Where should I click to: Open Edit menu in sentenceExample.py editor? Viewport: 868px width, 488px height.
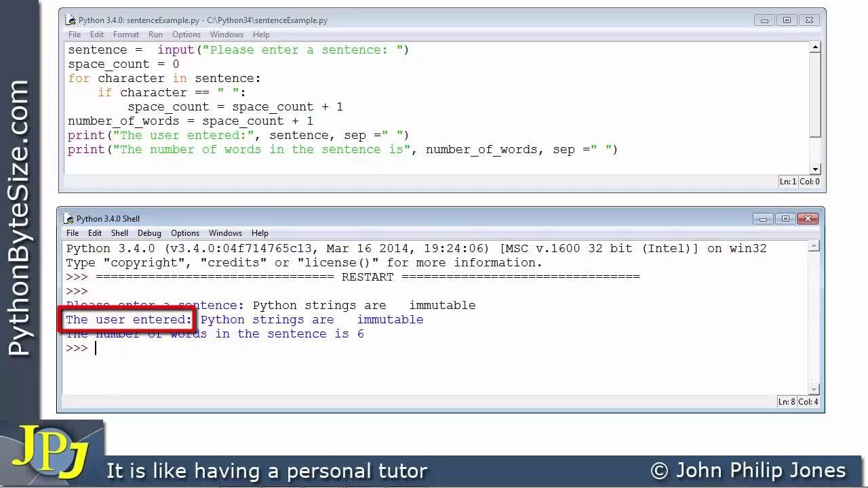point(97,35)
